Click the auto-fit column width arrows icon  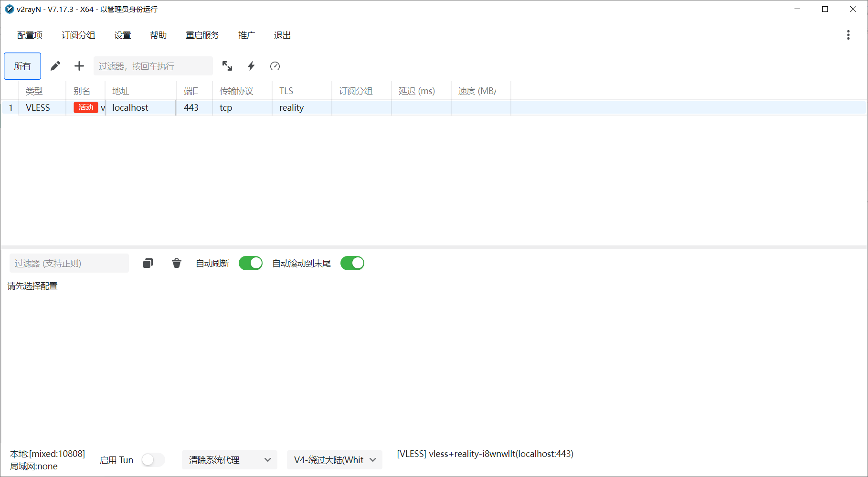click(227, 66)
